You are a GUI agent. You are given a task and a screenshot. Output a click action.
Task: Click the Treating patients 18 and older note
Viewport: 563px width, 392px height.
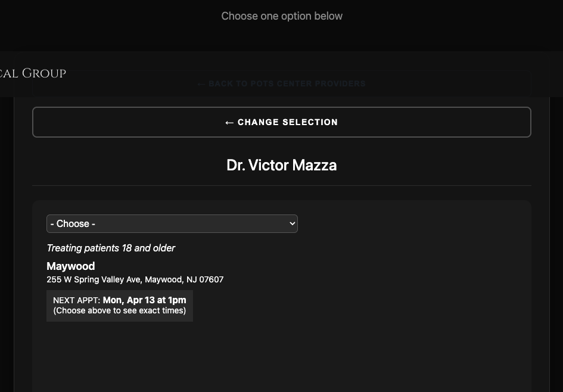[x=111, y=248]
